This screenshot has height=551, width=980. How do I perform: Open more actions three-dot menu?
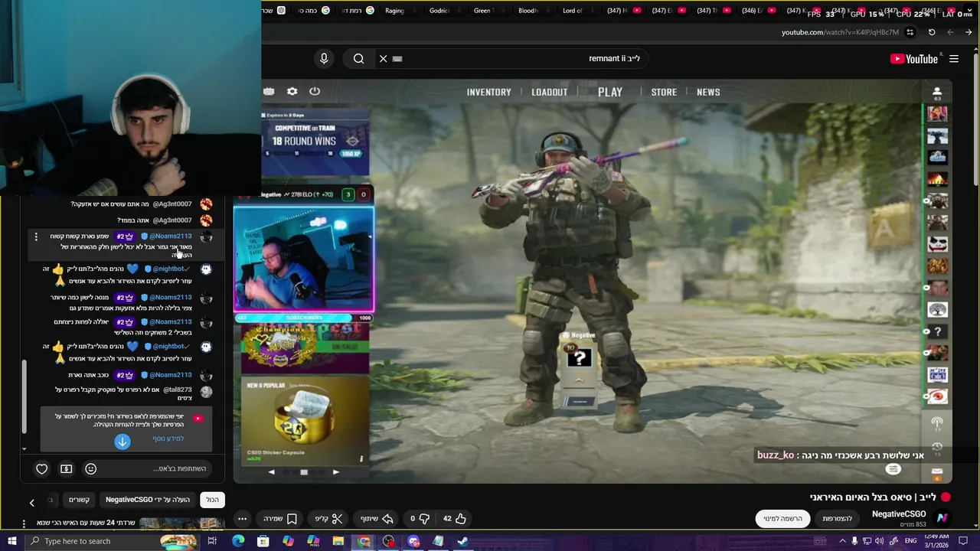click(x=242, y=518)
